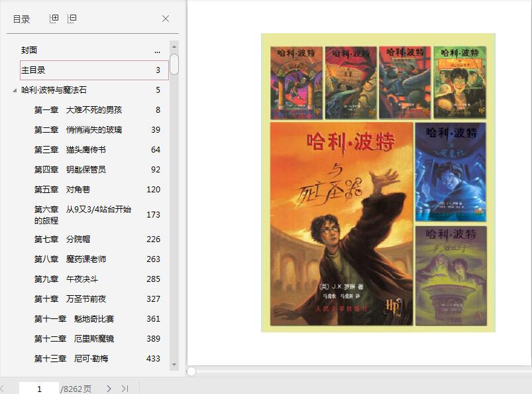Go to the previous page
The width and height of the screenshot is (532, 394).
[x=3, y=389]
